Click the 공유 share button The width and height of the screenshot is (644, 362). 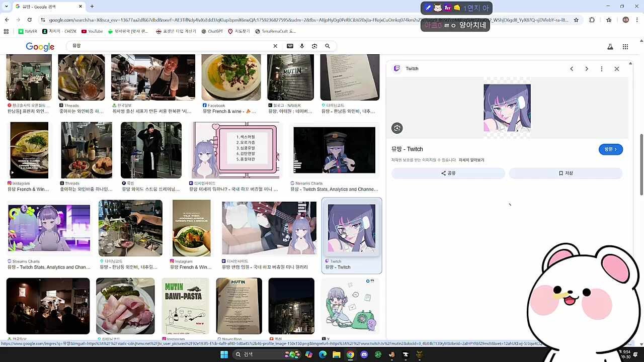448,173
